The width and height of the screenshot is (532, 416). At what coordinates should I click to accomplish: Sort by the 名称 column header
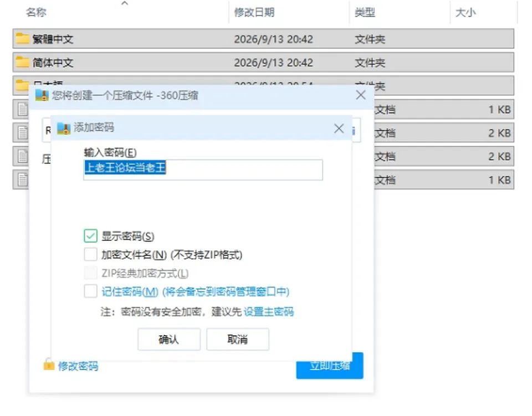(36, 13)
